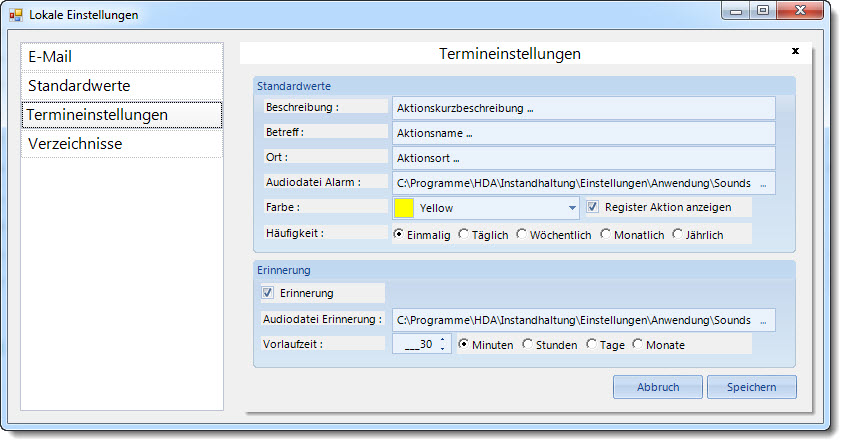Close the Termineinstellungen panel with the x
This screenshot has height=446, width=846.
point(795,51)
